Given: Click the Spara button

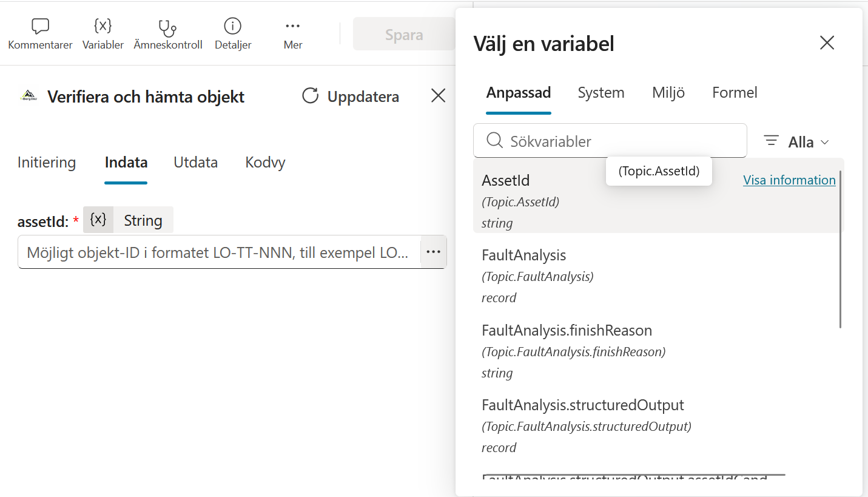Looking at the screenshot, I should pyautogui.click(x=404, y=35).
